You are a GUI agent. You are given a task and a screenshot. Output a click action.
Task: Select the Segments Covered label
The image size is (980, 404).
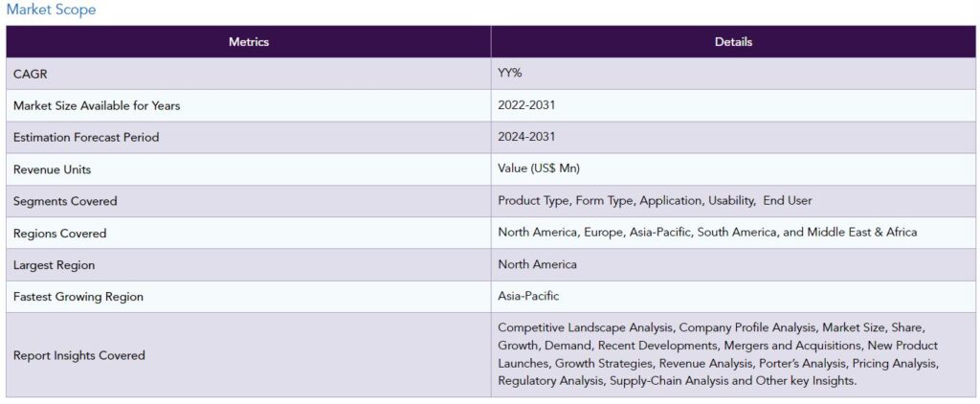(x=65, y=201)
